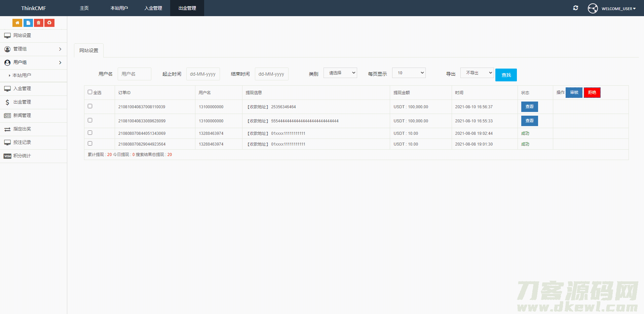
Task: Open 积分统计 with the VISA icon
Action: pyautogui.click(x=22, y=156)
